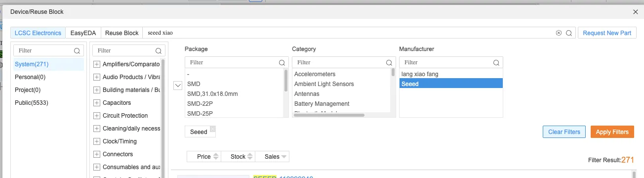Viewport: 644px width, 178px height.
Task: Remove the Seeed filter tag
Action: coord(212,129)
